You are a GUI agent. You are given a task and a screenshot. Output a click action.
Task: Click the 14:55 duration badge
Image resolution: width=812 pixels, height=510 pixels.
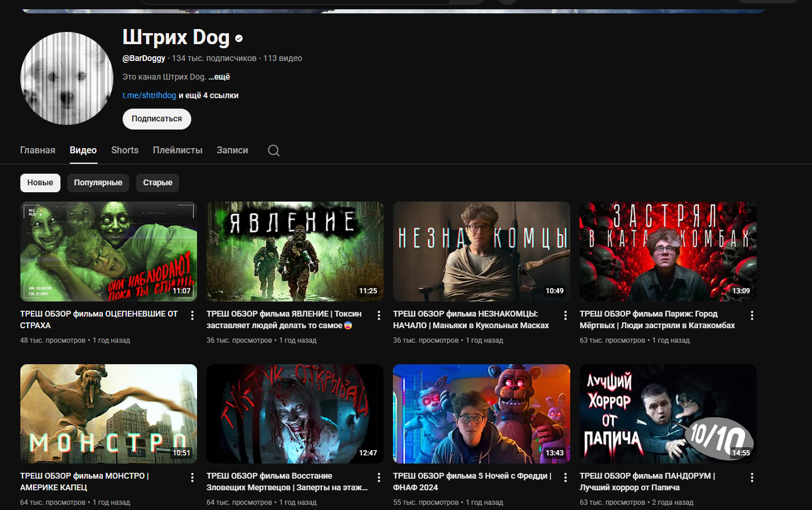[x=742, y=453]
